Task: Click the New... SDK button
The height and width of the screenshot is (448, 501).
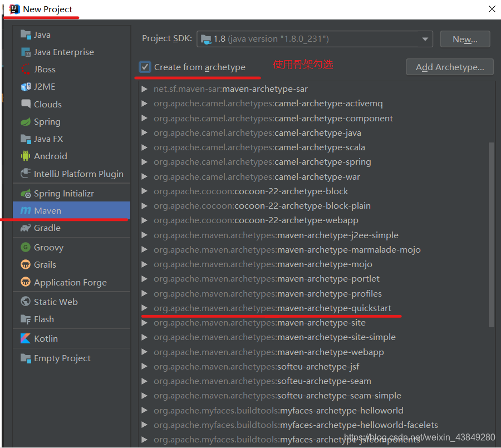Action: [465, 39]
